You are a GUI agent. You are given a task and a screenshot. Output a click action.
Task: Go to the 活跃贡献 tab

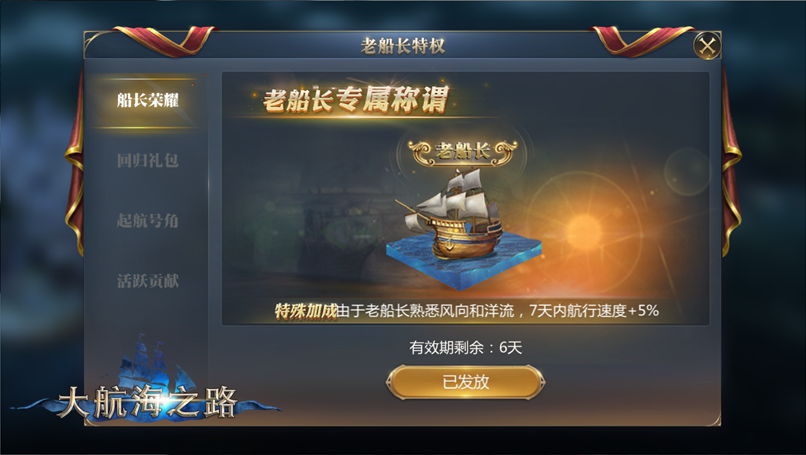(148, 281)
